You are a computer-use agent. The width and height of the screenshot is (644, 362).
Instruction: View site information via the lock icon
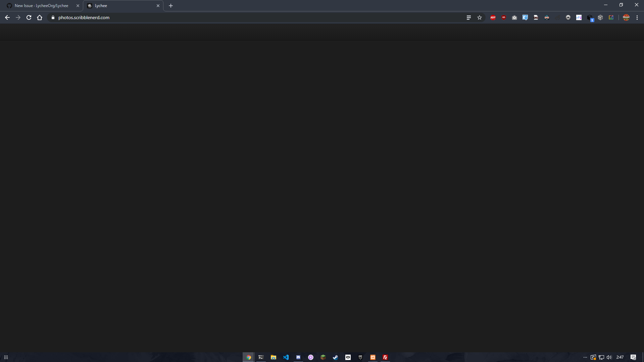[53, 17]
